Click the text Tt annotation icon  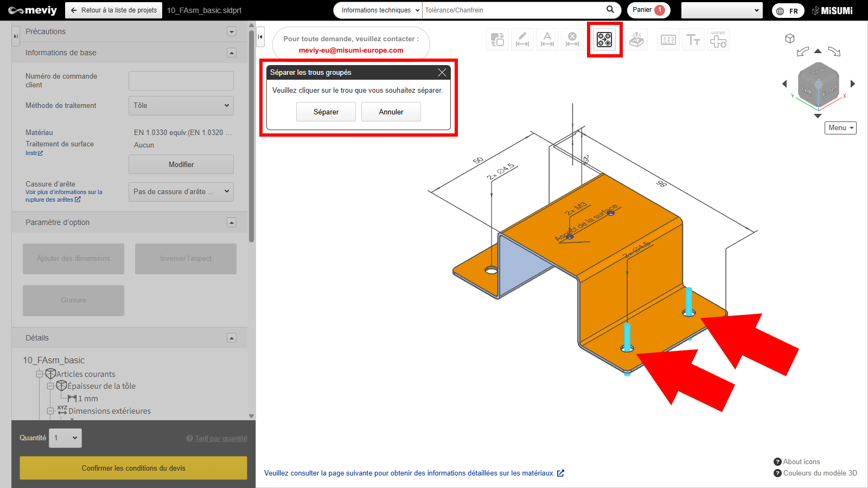[x=693, y=40]
